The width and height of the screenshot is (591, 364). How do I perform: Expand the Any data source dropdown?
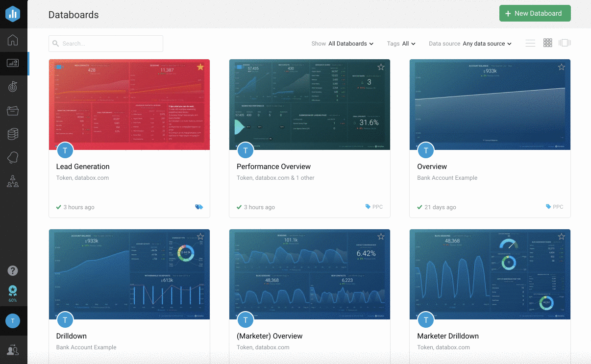[x=487, y=44]
